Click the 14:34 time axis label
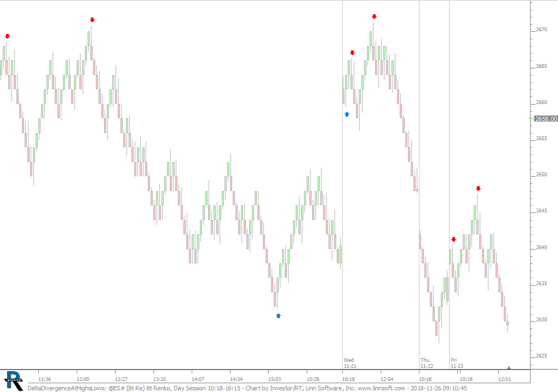 pyautogui.click(x=237, y=379)
